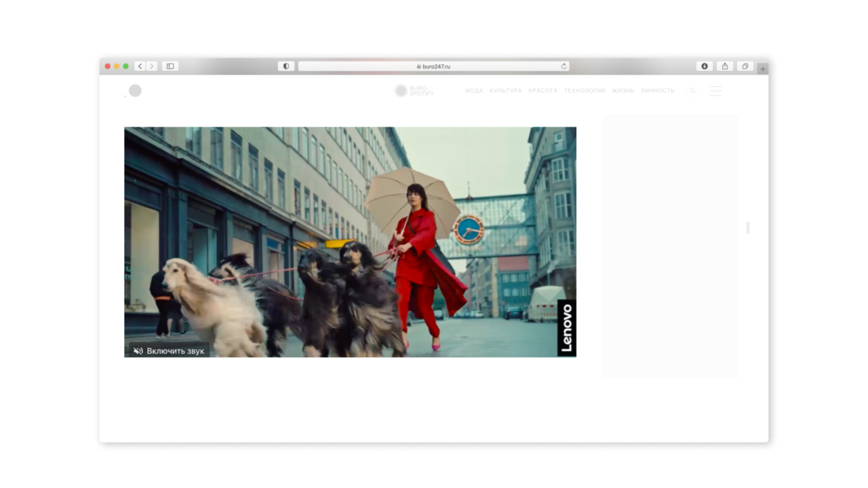Show the tab overview
The height and width of the screenshot is (488, 868).
(x=745, y=66)
